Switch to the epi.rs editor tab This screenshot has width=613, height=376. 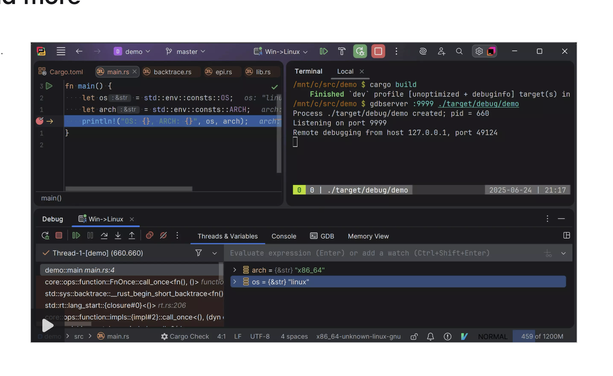pyautogui.click(x=219, y=72)
